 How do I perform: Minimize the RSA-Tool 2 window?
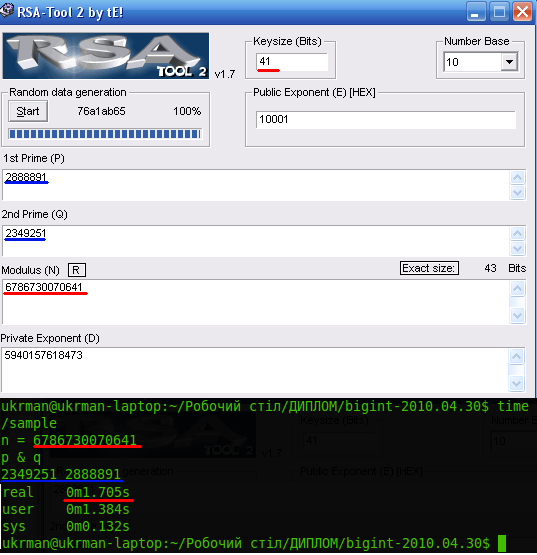[476, 12]
